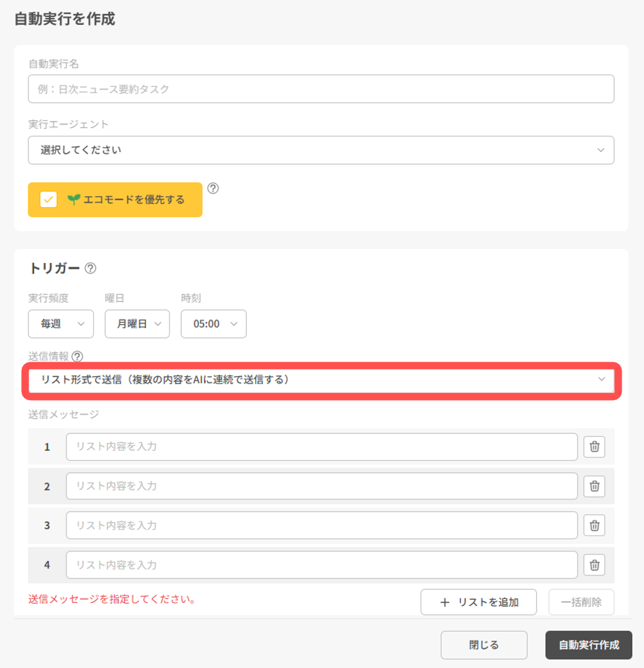
Task: Uncheck the エコモードを優先する checkbox
Action: [x=48, y=199]
